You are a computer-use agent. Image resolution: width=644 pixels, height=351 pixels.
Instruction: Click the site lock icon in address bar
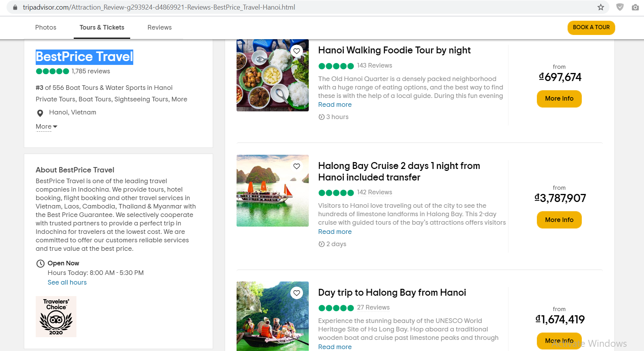tap(15, 7)
